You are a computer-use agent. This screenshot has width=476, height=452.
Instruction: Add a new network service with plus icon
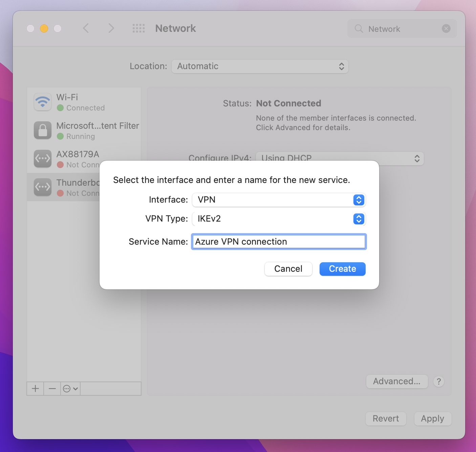[x=35, y=388]
